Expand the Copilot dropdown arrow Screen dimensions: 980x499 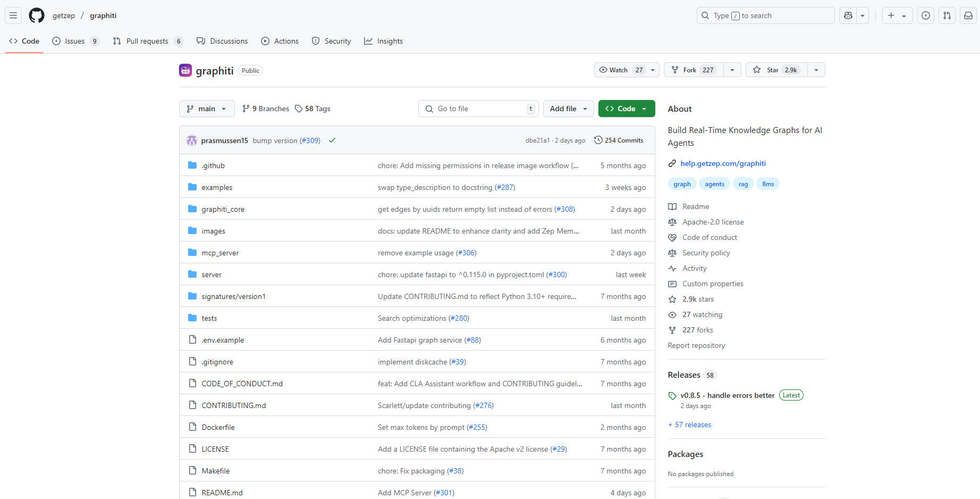tap(863, 15)
